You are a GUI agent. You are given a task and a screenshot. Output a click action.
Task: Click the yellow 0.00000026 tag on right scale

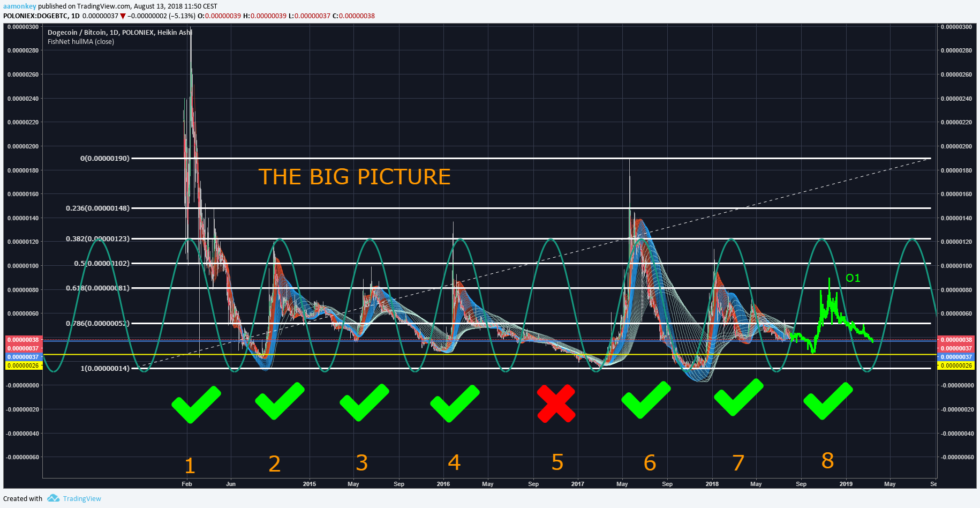pyautogui.click(x=956, y=365)
